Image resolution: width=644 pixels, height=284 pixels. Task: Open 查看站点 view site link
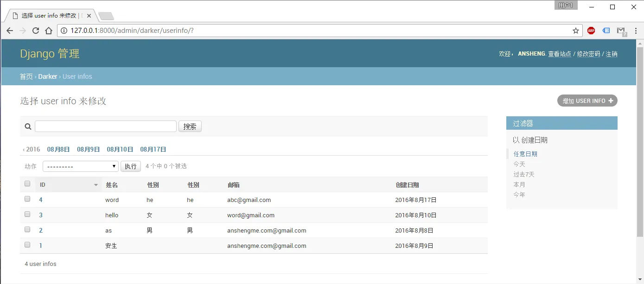tap(560, 54)
